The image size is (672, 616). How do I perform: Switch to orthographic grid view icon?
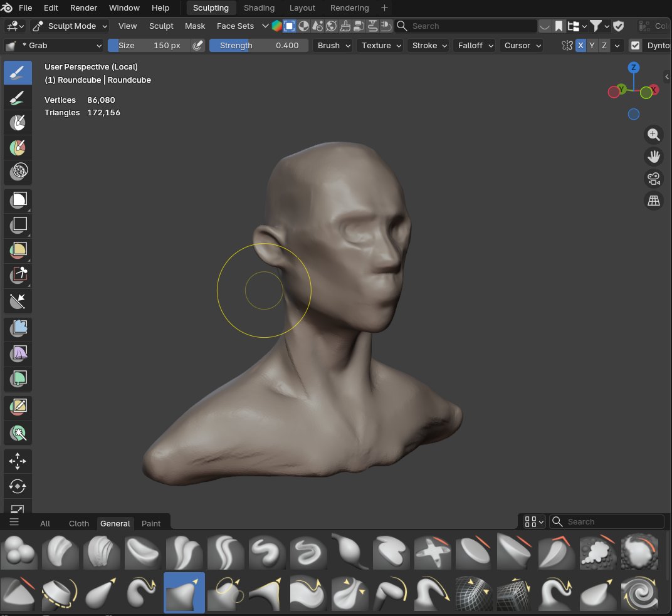(x=653, y=201)
